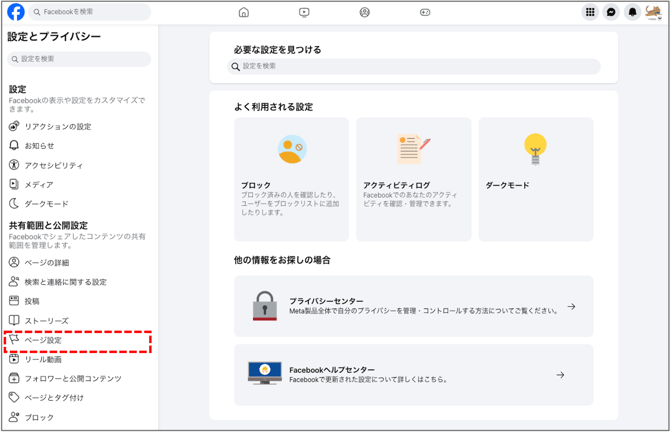
Task: Click the lightbulb illustration
Action: 535,149
